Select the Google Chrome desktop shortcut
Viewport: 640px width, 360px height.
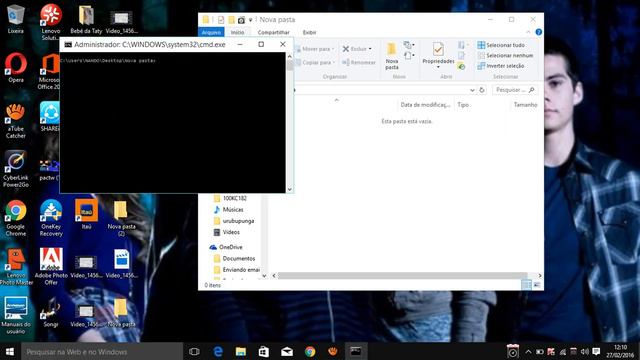[x=16, y=218]
